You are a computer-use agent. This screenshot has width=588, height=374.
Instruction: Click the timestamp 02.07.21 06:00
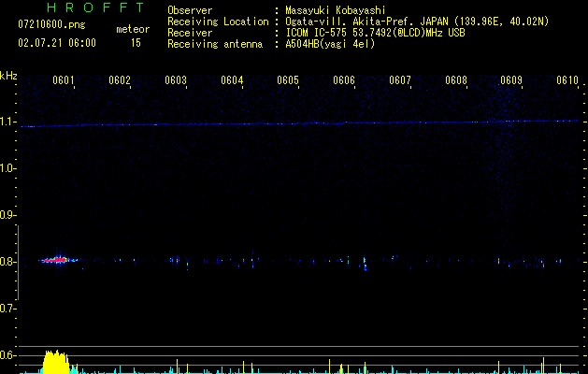[x=57, y=43]
